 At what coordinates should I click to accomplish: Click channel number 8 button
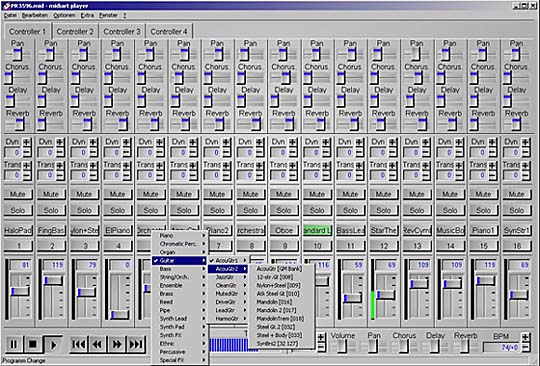(x=251, y=246)
